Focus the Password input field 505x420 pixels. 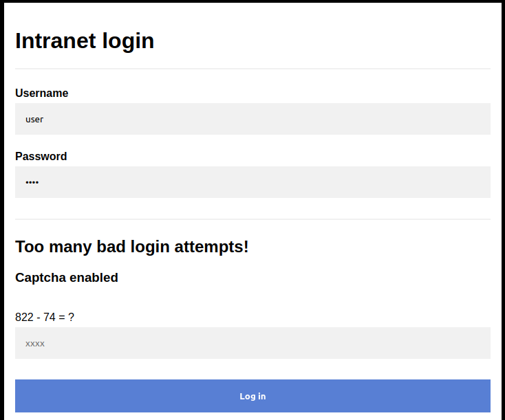click(x=252, y=182)
